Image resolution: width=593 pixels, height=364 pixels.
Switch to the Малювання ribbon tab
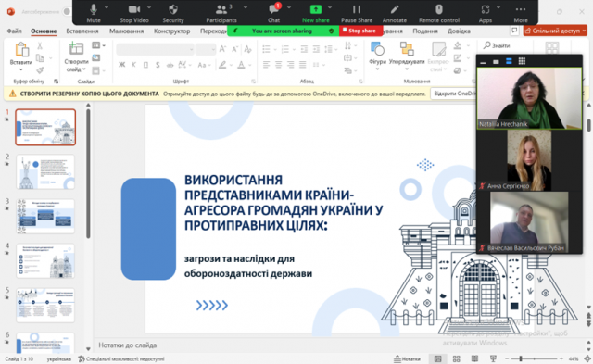[126, 31]
